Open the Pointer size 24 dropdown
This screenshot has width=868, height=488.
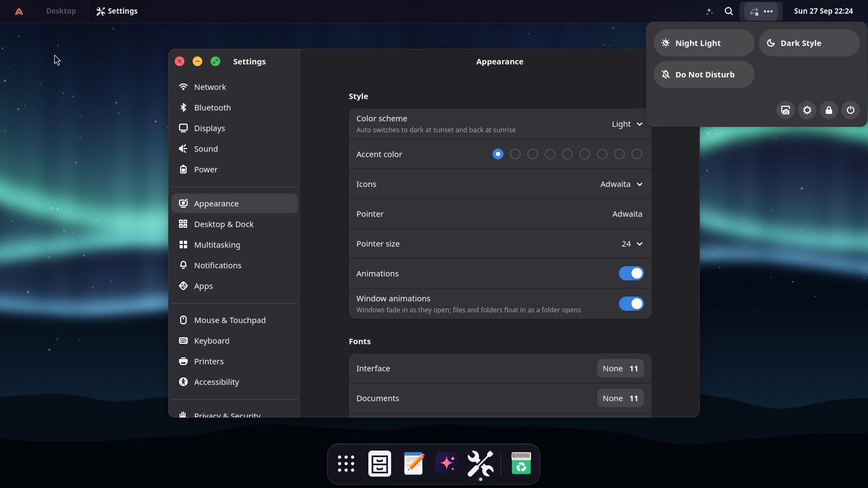point(632,244)
